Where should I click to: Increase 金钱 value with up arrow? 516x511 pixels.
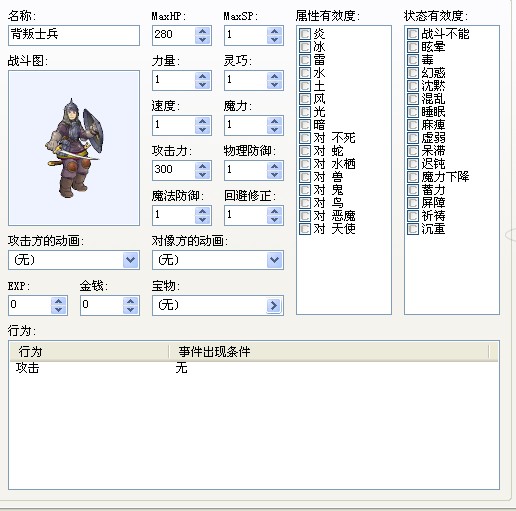pos(130,301)
